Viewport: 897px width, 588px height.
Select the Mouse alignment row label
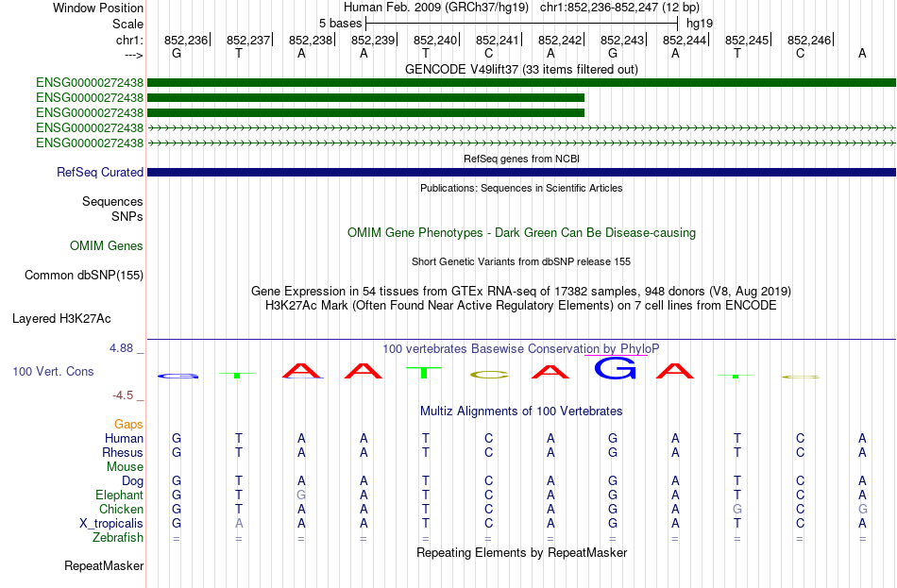click(x=125, y=467)
